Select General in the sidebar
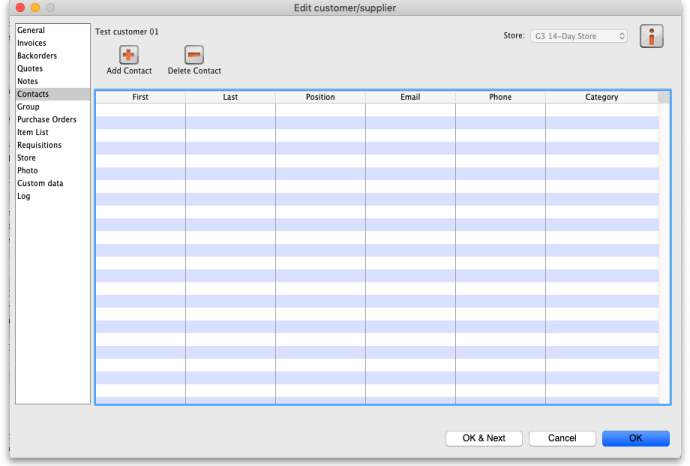Image resolution: width=690 pixels, height=466 pixels. pos(31,31)
